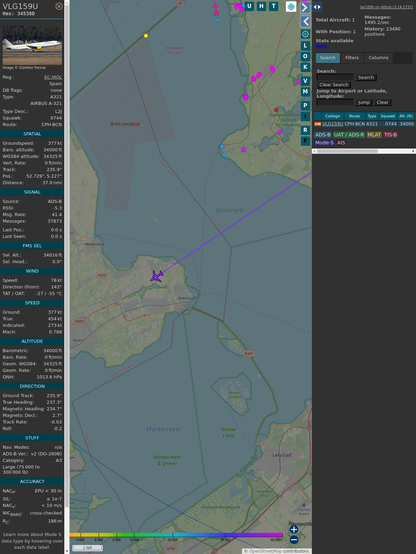The width and height of the screenshot is (416, 554).
Task: Toggle the H map button
Action: click(x=262, y=6)
